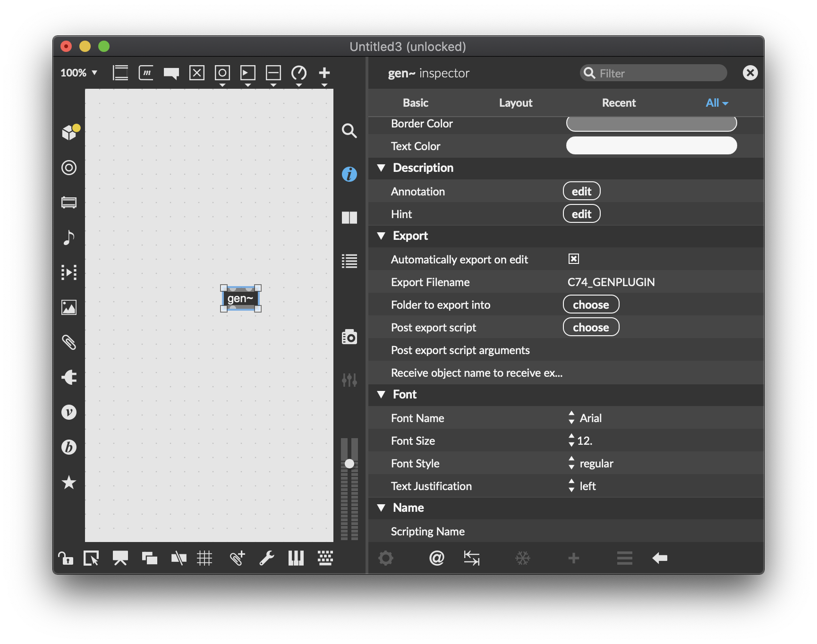Viewport: 817px width, 644px height.
Task: Click the Text Color swatch
Action: [652, 145]
